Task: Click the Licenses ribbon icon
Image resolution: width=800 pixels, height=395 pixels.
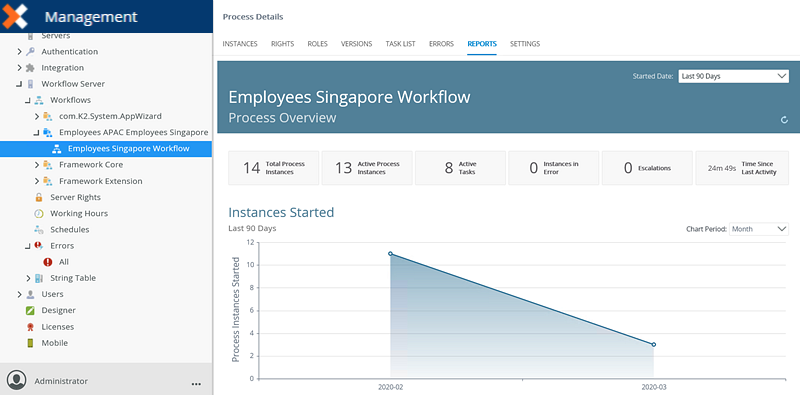Action: [x=30, y=327]
